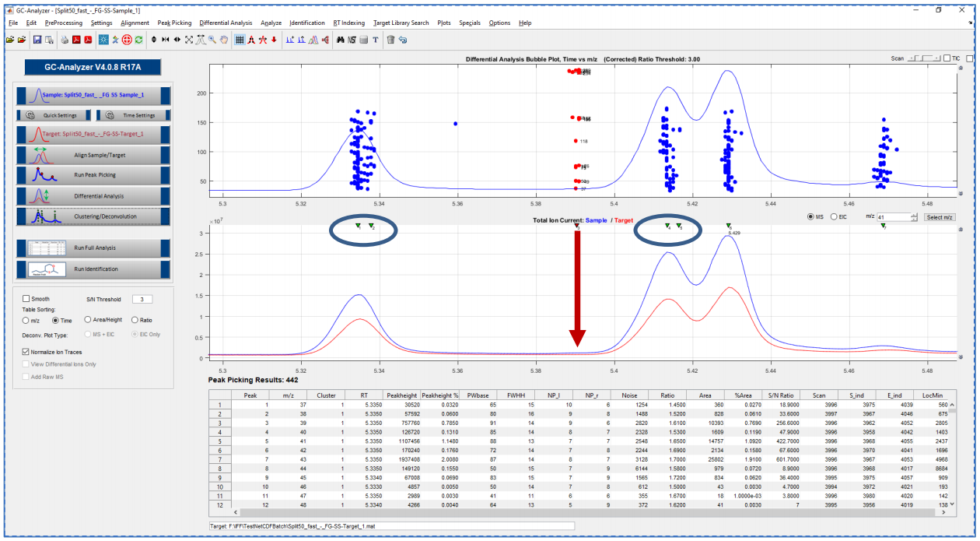Click the printer icon in the toolbar

[x=65, y=39]
